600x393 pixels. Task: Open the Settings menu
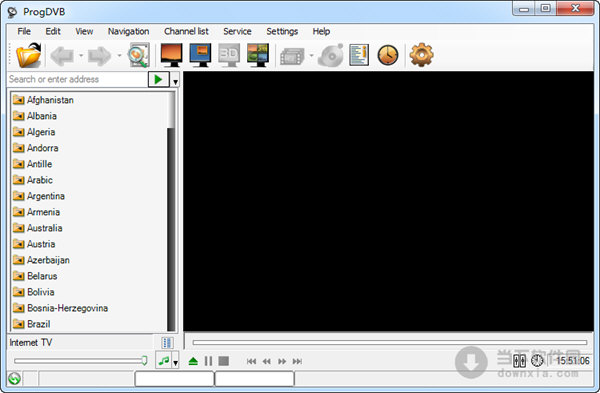click(x=282, y=31)
